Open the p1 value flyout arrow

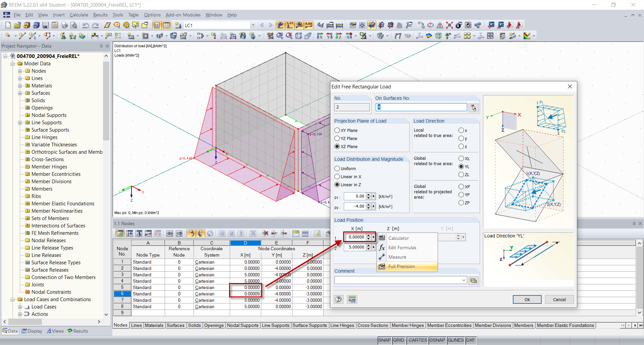click(x=374, y=196)
